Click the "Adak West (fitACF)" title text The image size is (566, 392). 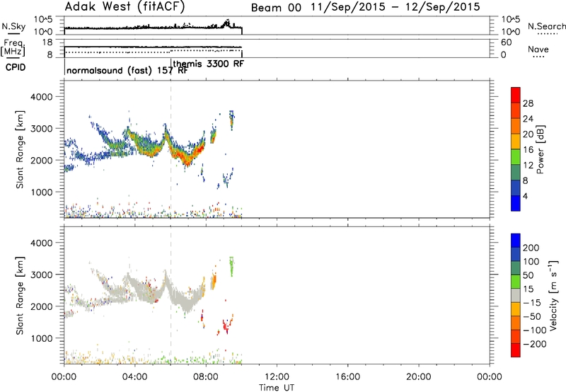125,7
